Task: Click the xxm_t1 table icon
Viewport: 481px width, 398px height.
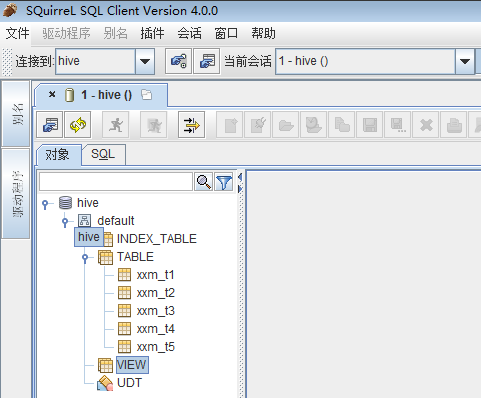Action: coord(124,275)
